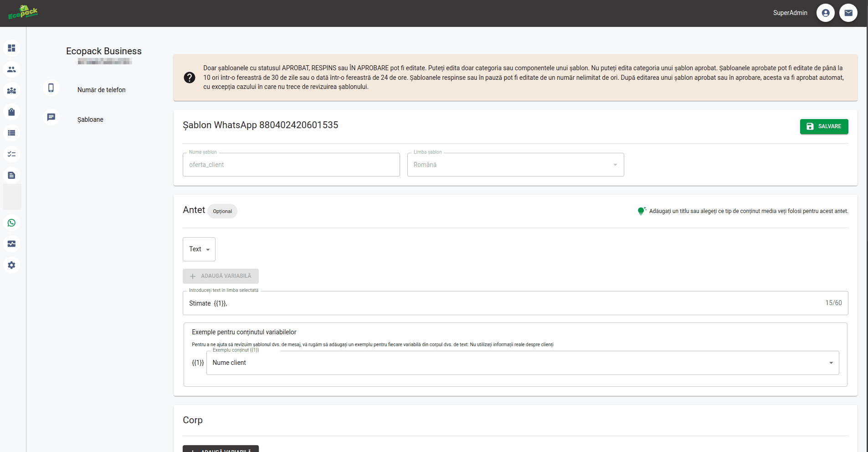Open the Număr de telefon menu item

101,90
